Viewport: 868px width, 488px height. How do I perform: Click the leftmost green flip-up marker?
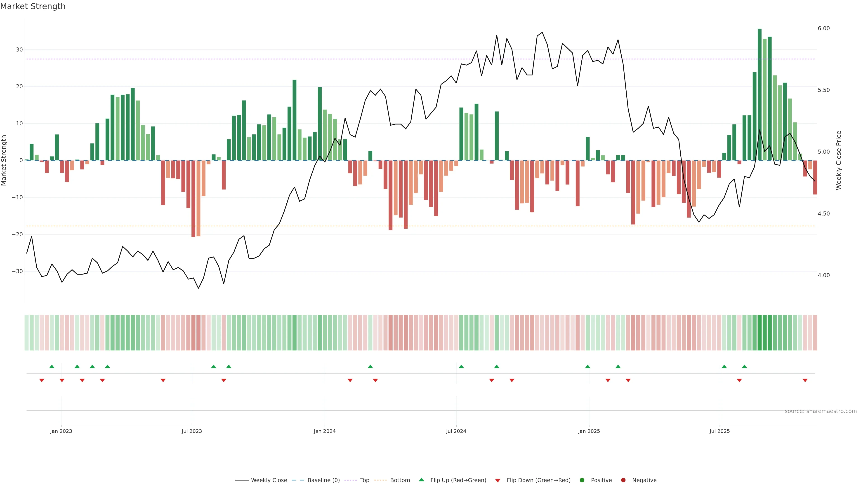click(52, 366)
